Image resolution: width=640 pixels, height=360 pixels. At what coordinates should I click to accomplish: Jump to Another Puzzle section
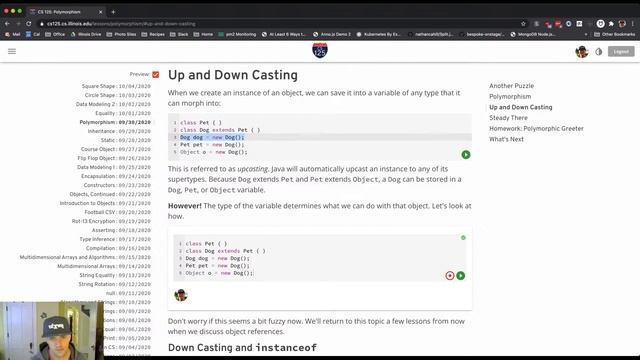(x=511, y=86)
